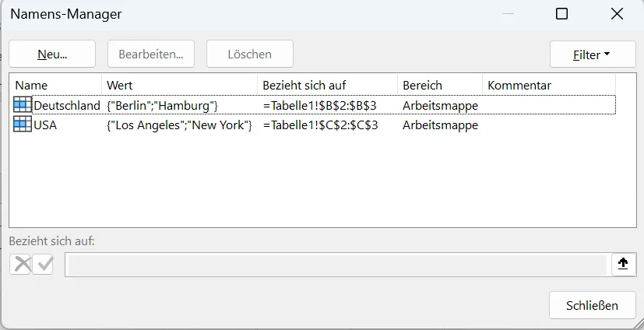Screen dimensions: 644x330
Task: Click the collapse dialog arrow icon
Action: 623,264
